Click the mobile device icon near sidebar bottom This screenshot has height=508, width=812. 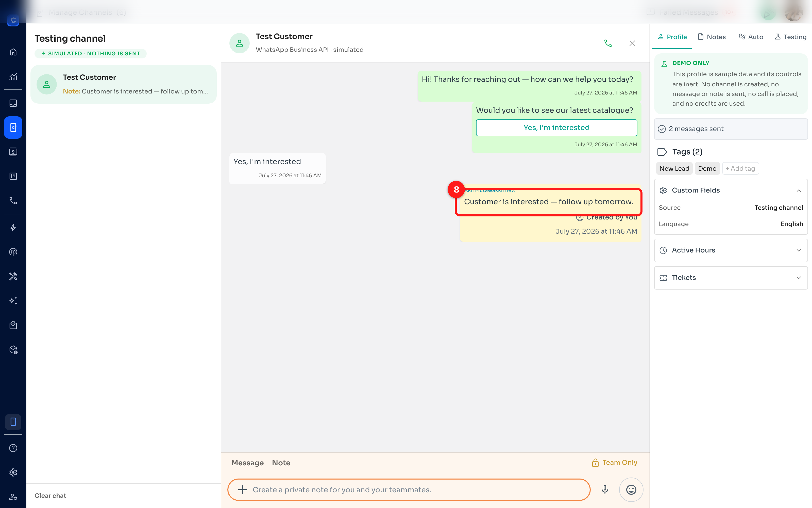[13, 422]
